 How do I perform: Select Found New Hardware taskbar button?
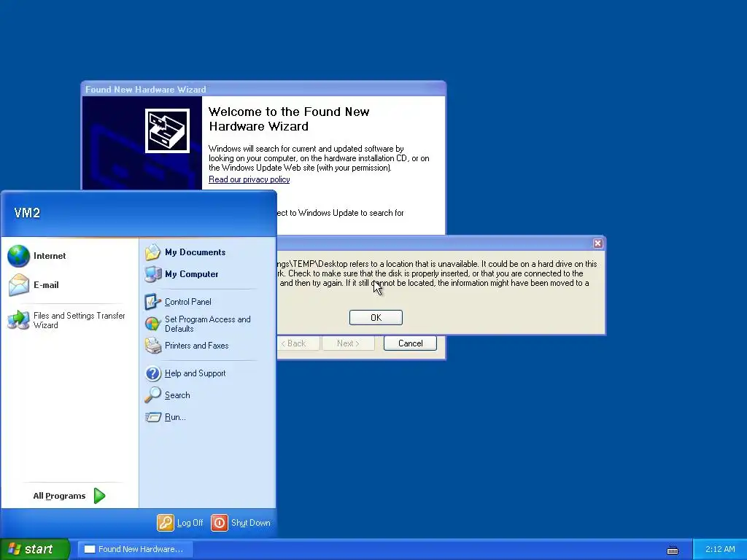pyautogui.click(x=135, y=549)
